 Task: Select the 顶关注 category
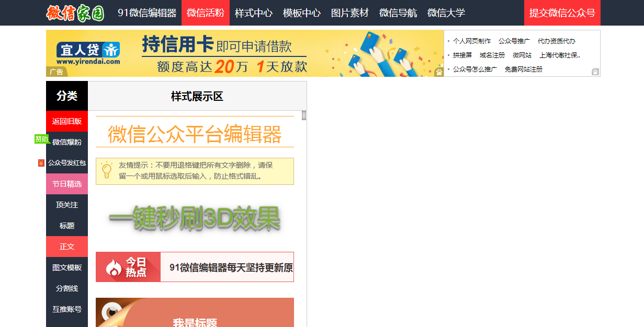[x=67, y=205]
